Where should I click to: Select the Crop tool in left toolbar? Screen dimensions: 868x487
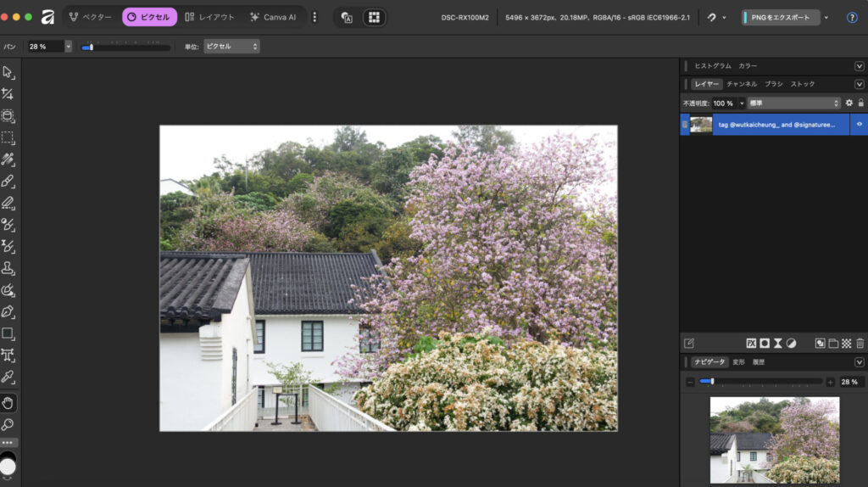tap(8, 94)
